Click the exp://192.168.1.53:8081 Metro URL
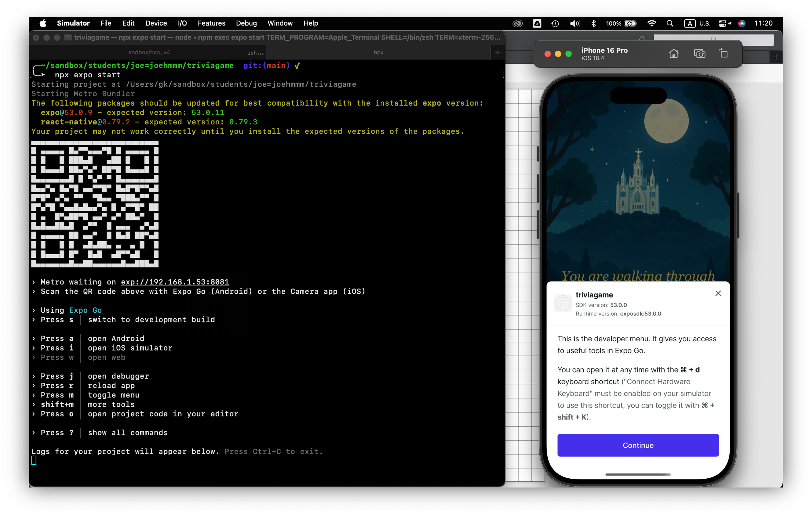 coord(175,282)
